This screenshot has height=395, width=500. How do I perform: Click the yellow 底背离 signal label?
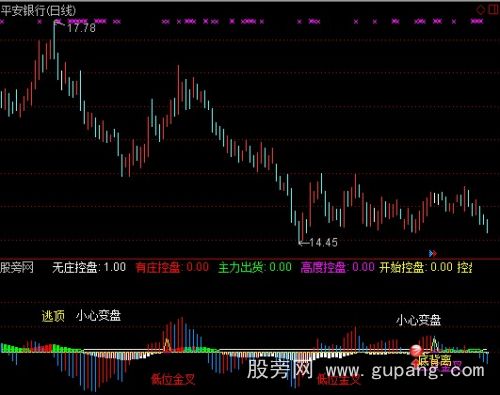pos(435,360)
